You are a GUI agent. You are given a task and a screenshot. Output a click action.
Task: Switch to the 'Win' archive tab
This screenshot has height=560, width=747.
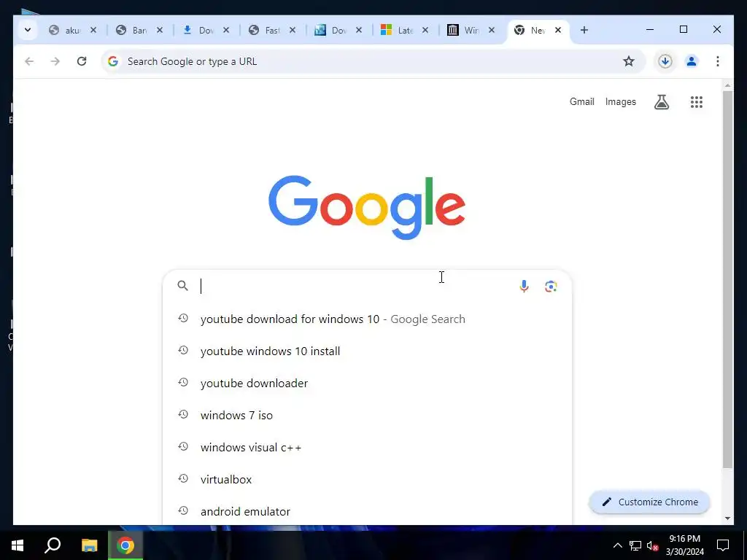pyautogui.click(x=463, y=30)
